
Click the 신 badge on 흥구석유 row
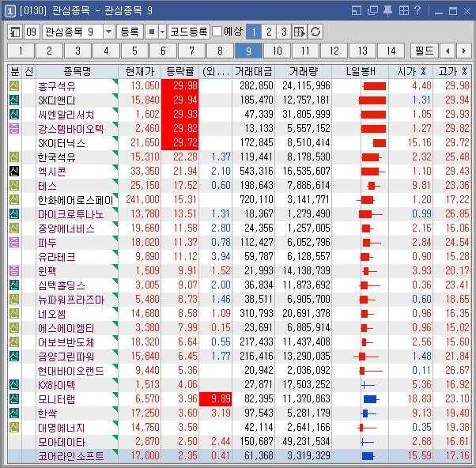[x=14, y=85]
